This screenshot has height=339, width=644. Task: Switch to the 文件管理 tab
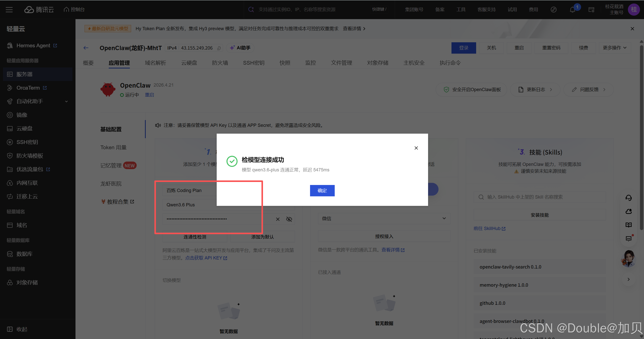click(341, 63)
